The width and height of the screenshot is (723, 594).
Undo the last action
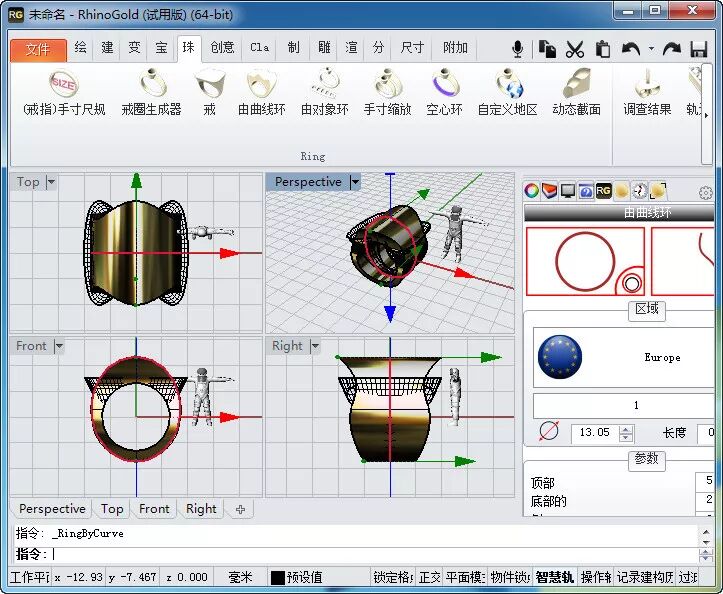point(631,48)
